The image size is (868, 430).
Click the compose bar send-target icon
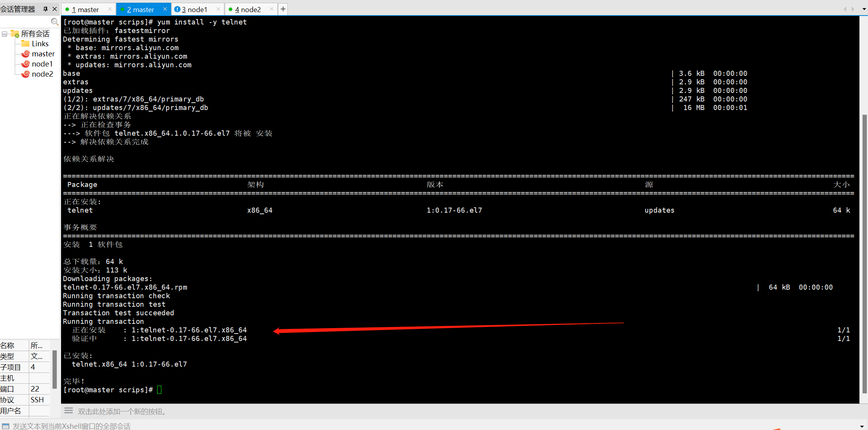point(6,426)
